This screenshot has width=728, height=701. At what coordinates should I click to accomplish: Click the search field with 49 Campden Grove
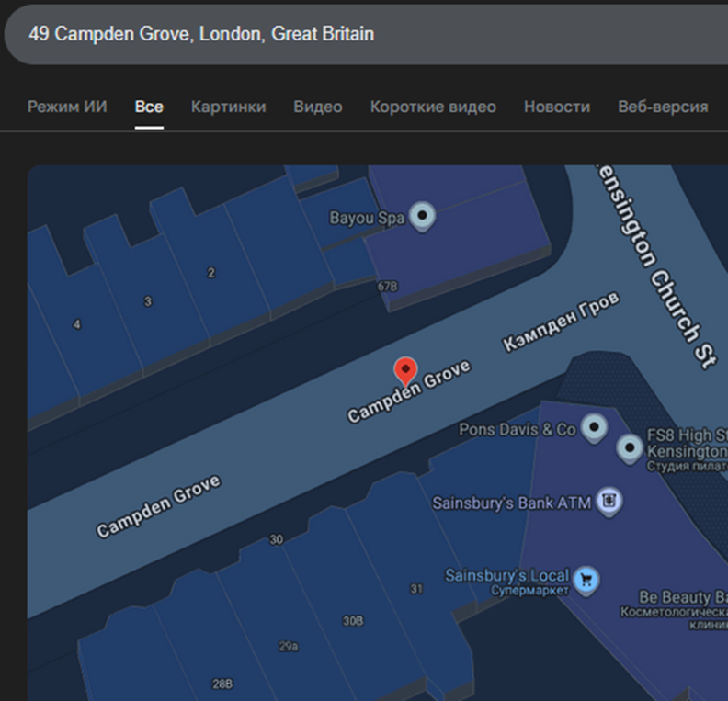366,34
